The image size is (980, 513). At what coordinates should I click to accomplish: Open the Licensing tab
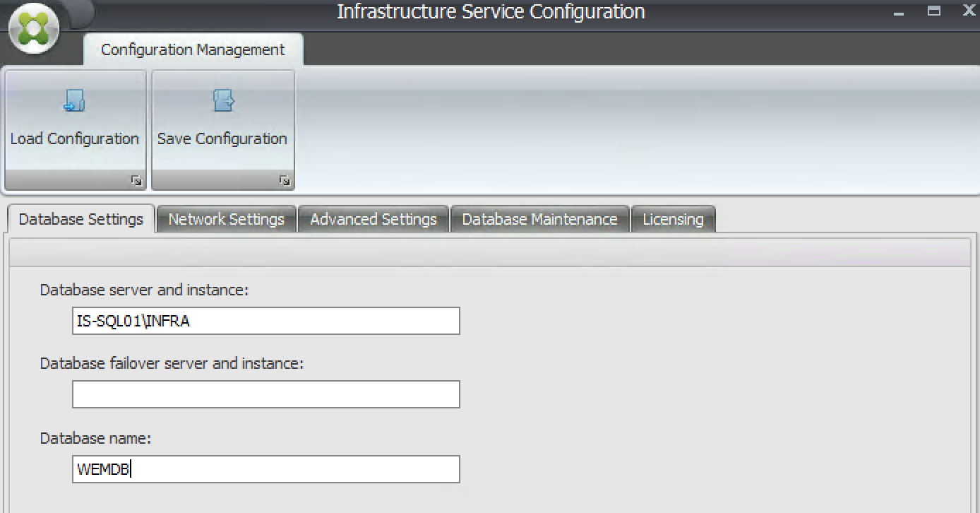[x=673, y=219]
